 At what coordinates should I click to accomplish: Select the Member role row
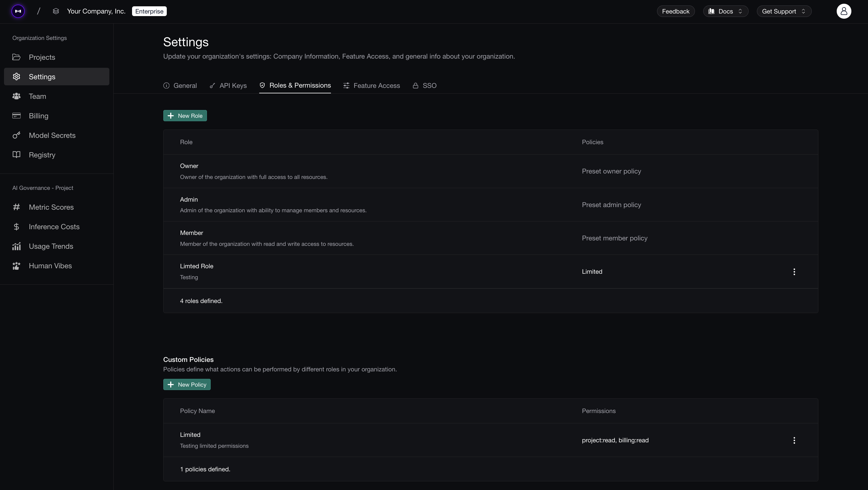491,238
